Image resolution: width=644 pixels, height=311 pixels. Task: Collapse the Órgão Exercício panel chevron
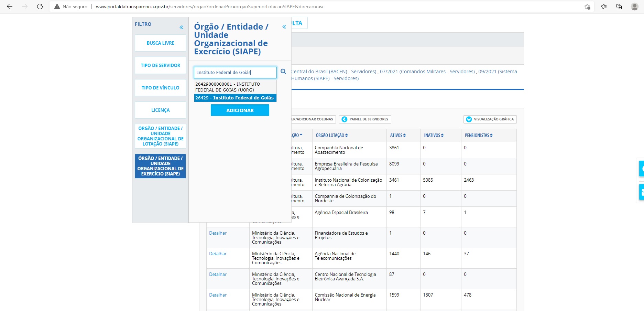coord(284,27)
